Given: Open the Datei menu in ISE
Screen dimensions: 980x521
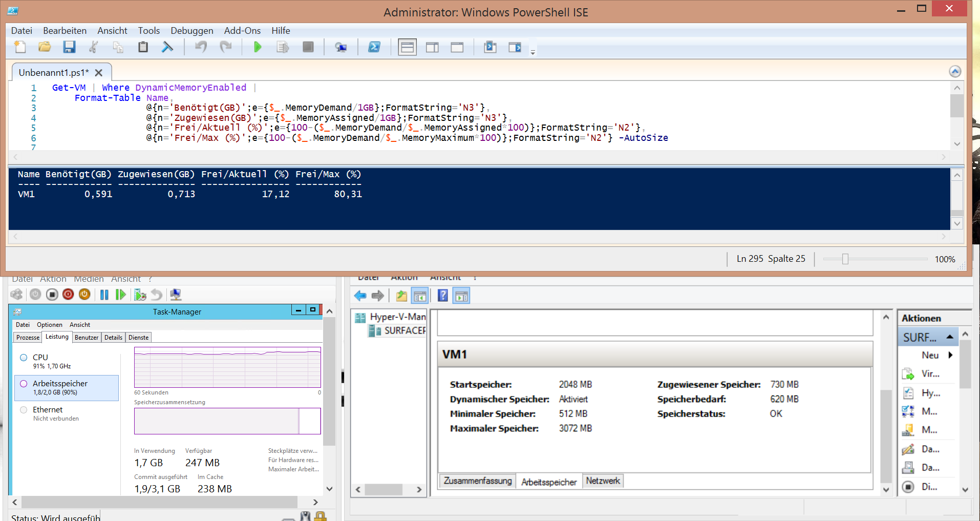Looking at the screenshot, I should 22,31.
